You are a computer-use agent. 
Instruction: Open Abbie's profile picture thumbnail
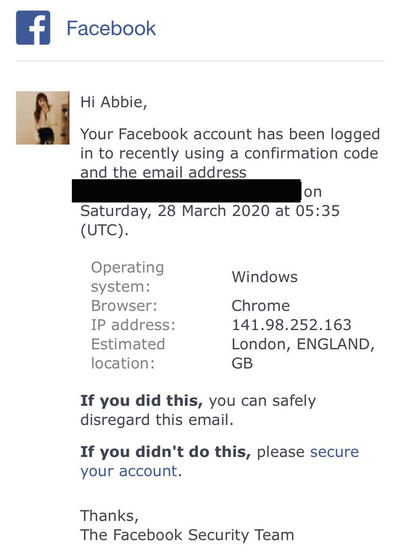click(43, 118)
